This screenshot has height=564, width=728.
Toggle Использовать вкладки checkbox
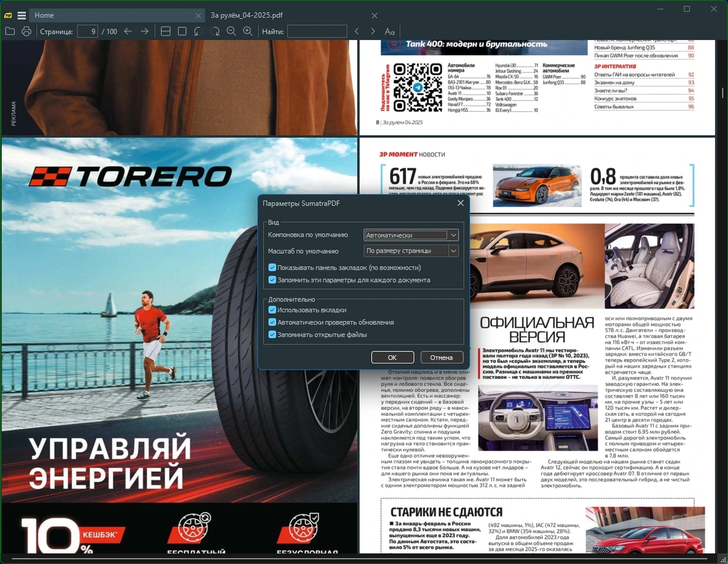[272, 310]
